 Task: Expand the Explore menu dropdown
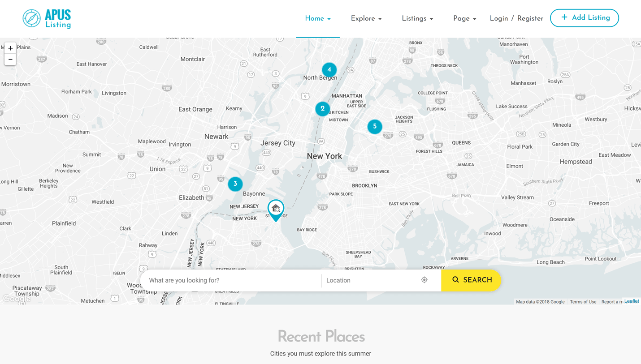366,19
